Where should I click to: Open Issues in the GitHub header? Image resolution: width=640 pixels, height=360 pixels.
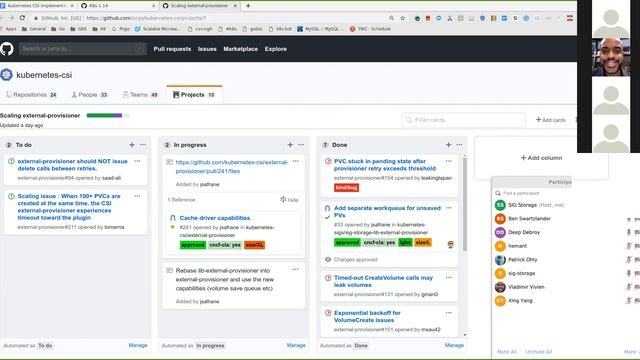tap(207, 49)
